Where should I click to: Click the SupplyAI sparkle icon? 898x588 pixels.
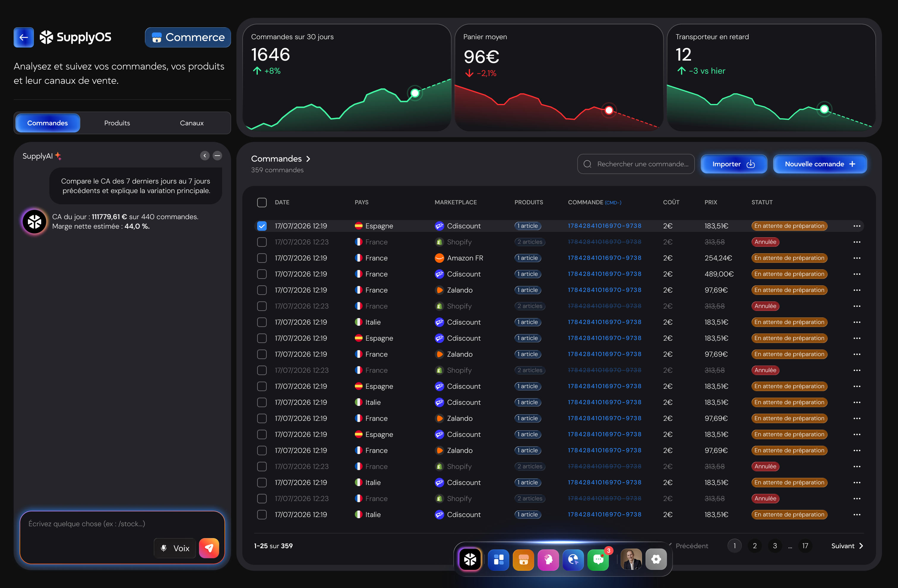pyautogui.click(x=58, y=156)
